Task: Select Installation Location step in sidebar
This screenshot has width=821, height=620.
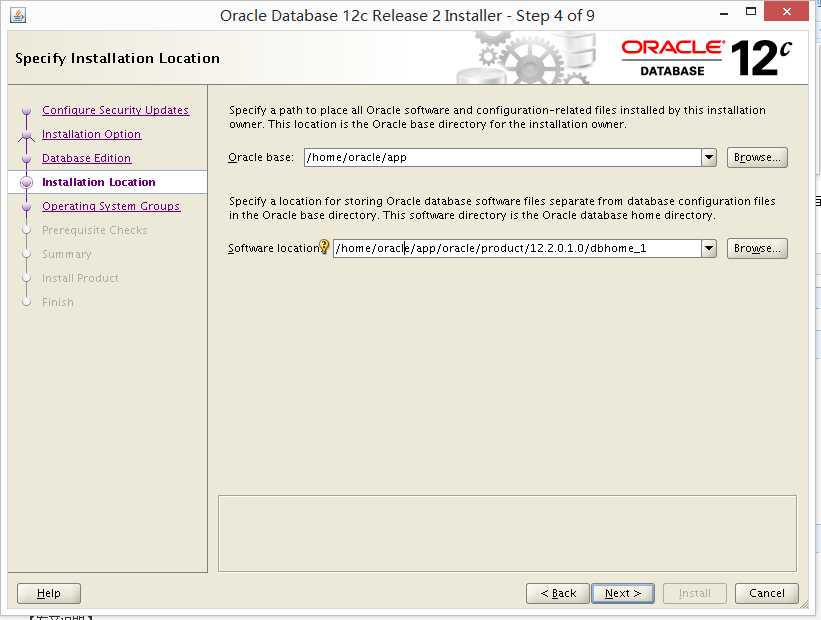Action: (98, 182)
